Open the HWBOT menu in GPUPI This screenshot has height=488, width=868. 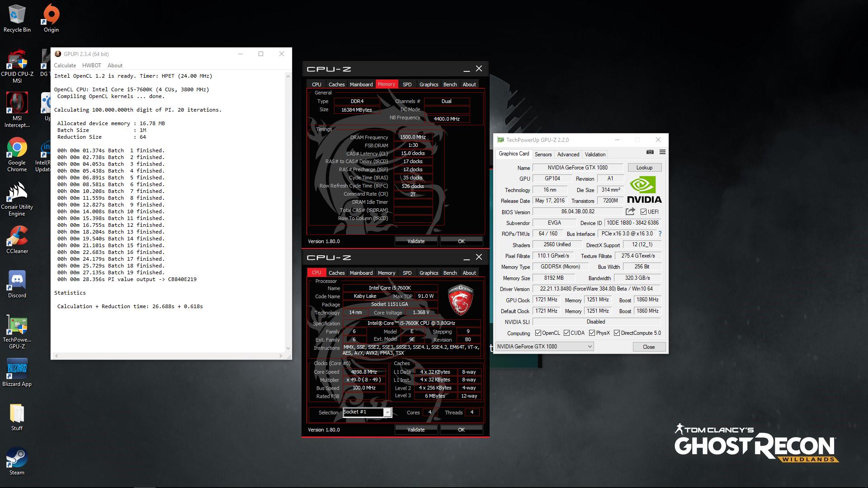pyautogui.click(x=92, y=66)
